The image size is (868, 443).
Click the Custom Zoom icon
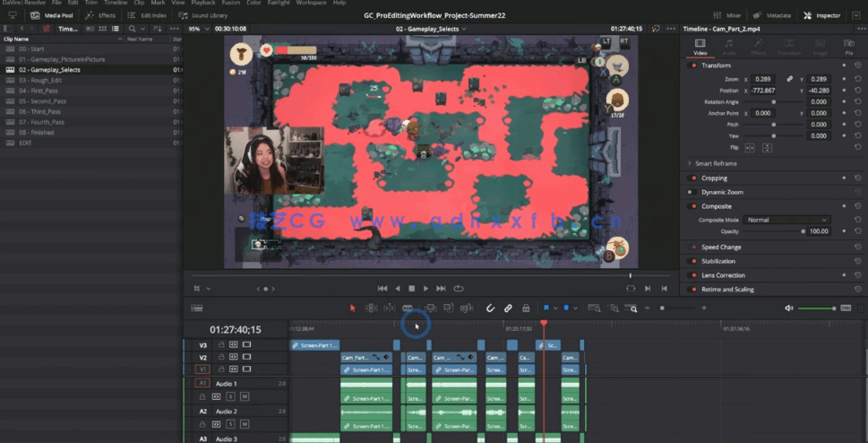[632, 308]
